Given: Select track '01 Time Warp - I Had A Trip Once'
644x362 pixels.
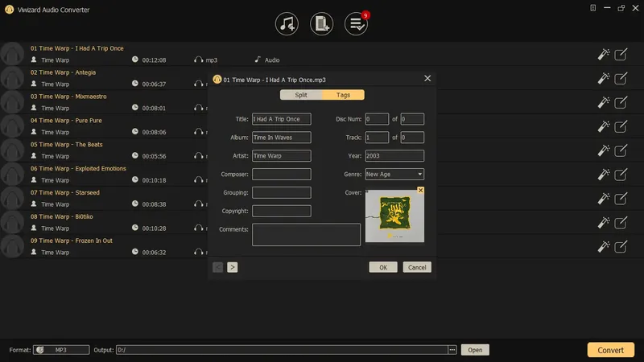Looking at the screenshot, I should [x=76, y=48].
